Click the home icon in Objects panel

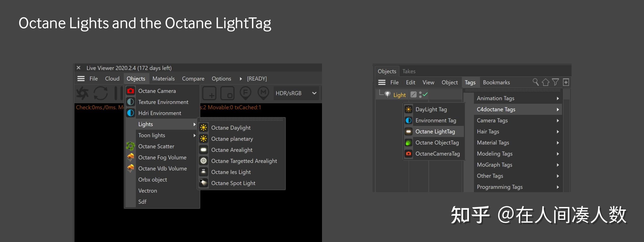coord(545,82)
